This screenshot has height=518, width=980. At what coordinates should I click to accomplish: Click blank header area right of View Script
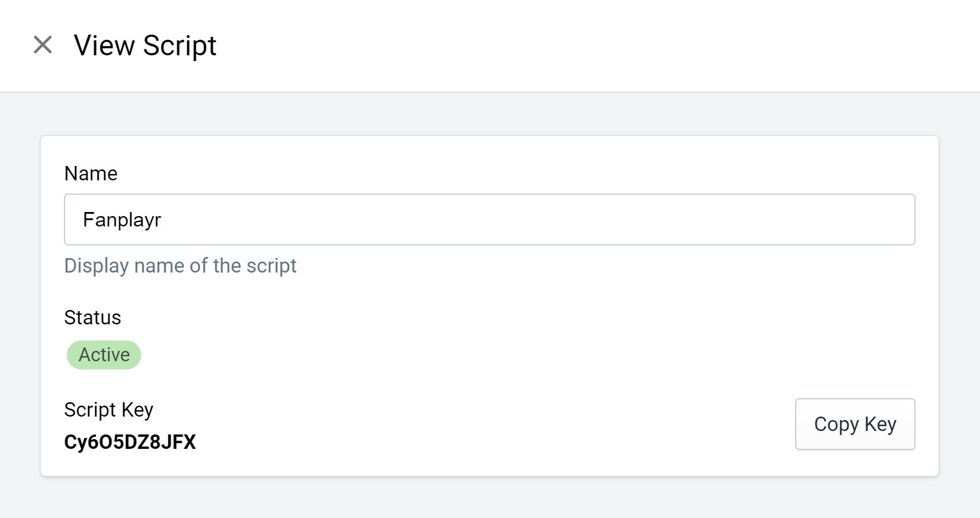tap(576, 46)
